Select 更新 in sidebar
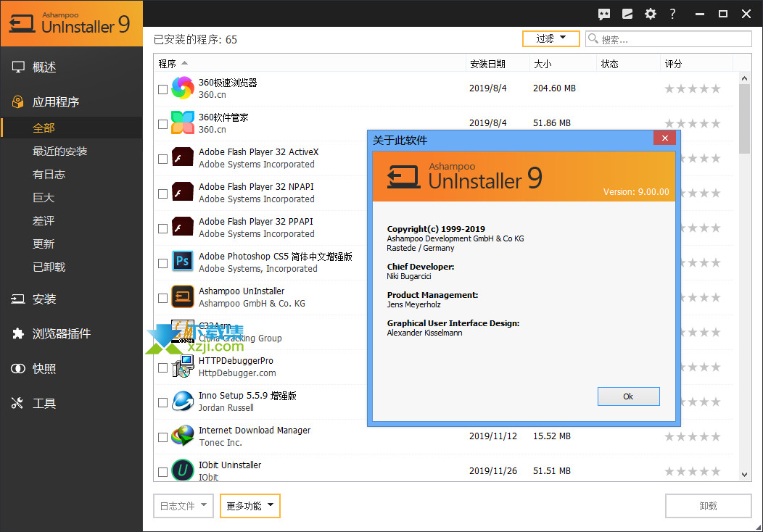The height and width of the screenshot is (532, 763). click(x=72, y=244)
